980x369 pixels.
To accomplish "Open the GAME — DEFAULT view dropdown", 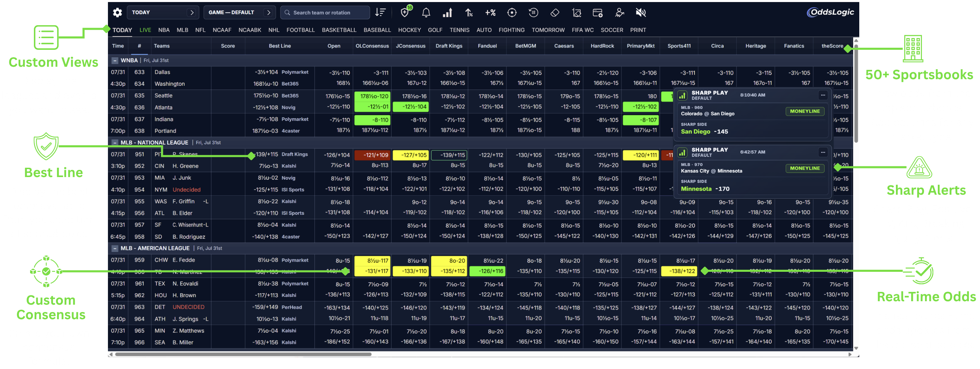I will (x=239, y=12).
